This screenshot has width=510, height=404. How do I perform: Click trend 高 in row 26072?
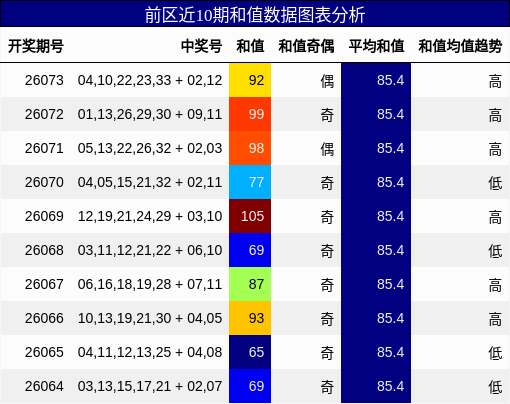point(495,115)
